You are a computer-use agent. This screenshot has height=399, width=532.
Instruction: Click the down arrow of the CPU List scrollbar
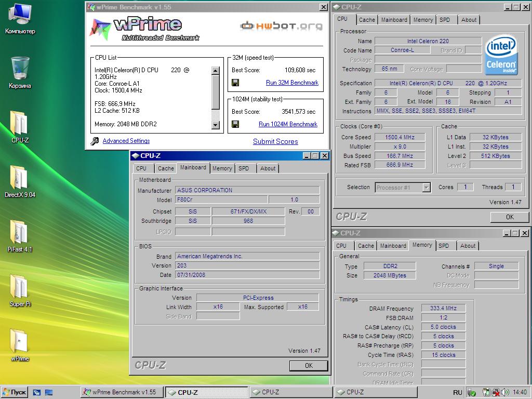pyautogui.click(x=216, y=125)
